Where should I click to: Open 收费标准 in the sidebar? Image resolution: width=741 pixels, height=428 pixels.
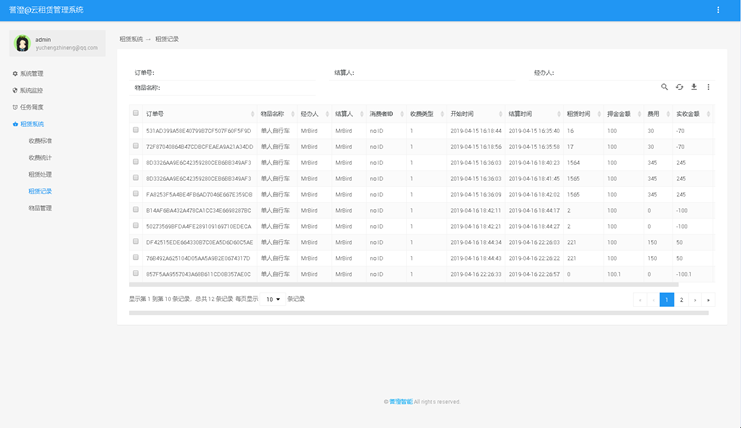[40, 141]
